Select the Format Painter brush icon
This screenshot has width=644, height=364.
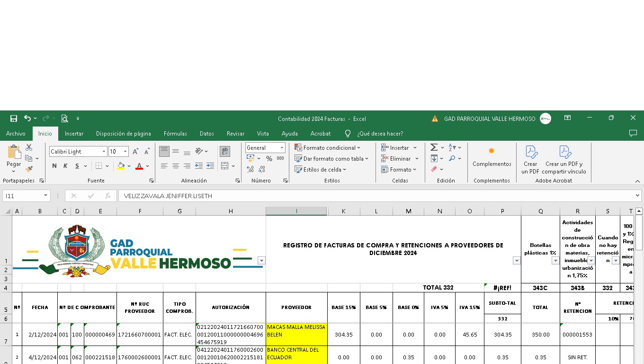(29, 169)
